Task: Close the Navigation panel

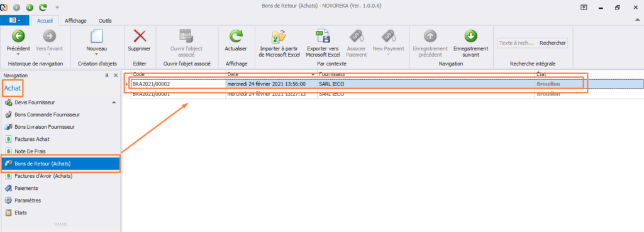Action: coord(116,75)
